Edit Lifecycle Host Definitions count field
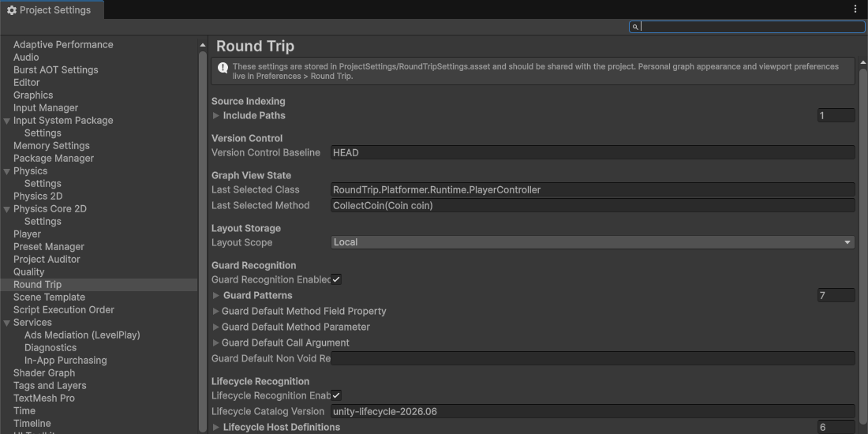Screen dimensions: 868x434 point(836,428)
